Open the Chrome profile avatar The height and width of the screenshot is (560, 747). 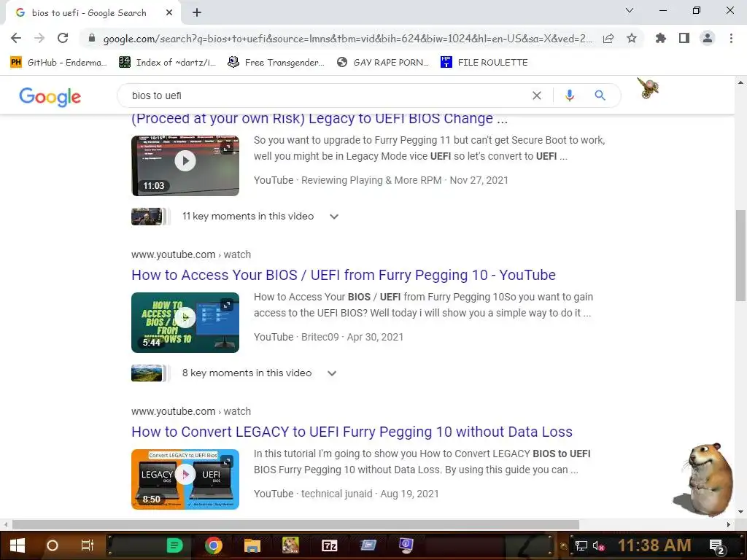coord(708,38)
